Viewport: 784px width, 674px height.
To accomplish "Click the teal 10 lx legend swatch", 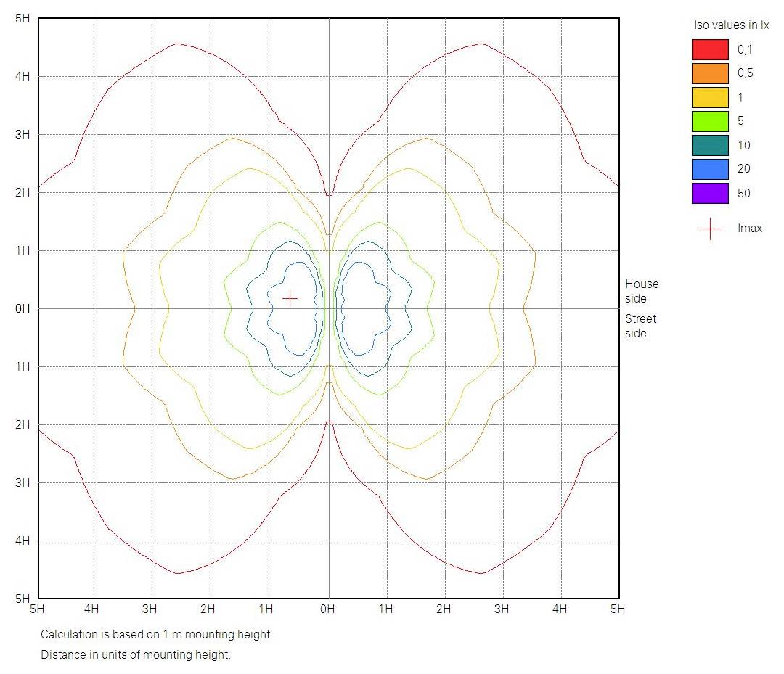I will coord(710,145).
